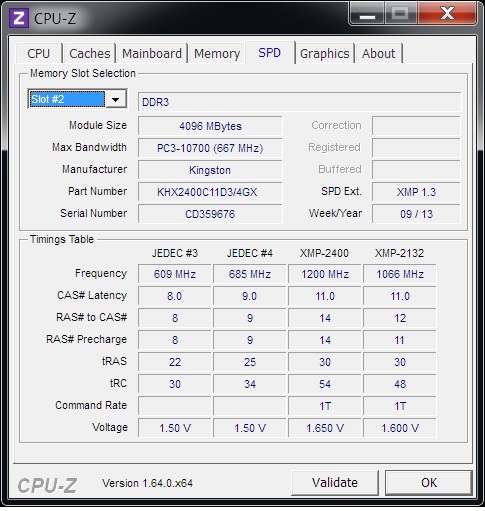Image resolution: width=485 pixels, height=511 pixels.
Task: Click XMP-2132 tRC value 48
Action: (400, 384)
